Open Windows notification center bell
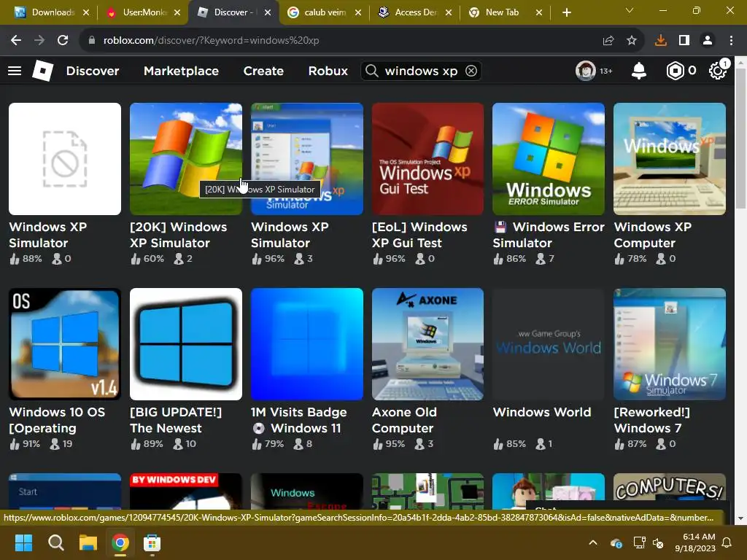Screen dimensions: 747x560 click(727, 542)
